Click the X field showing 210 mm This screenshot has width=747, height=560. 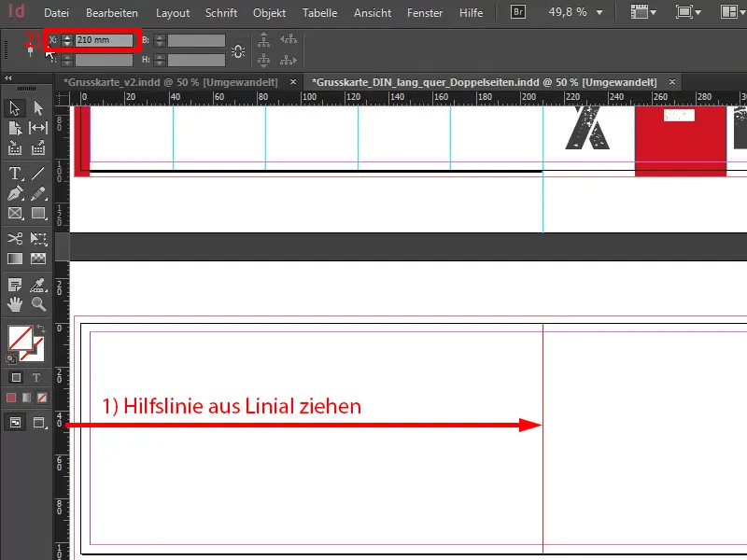[x=104, y=40]
